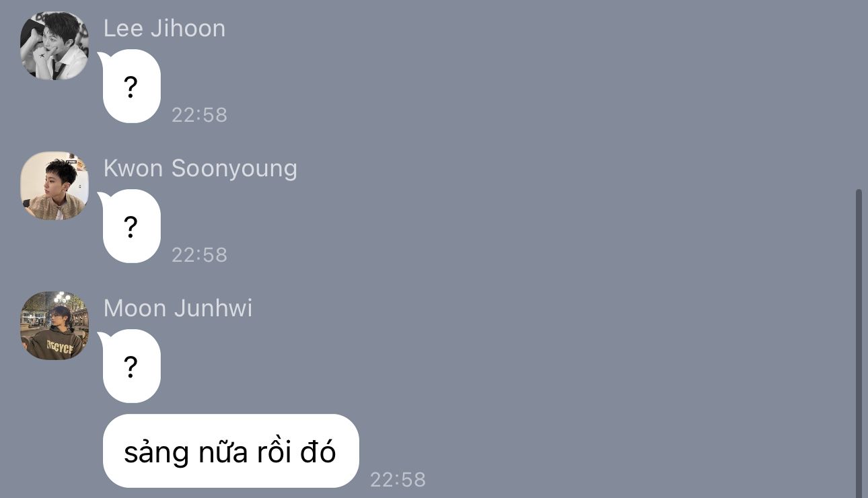Click the 22:58 timestamp beside Kwon Soonyoung's message
The height and width of the screenshot is (498, 868).
[200, 255]
